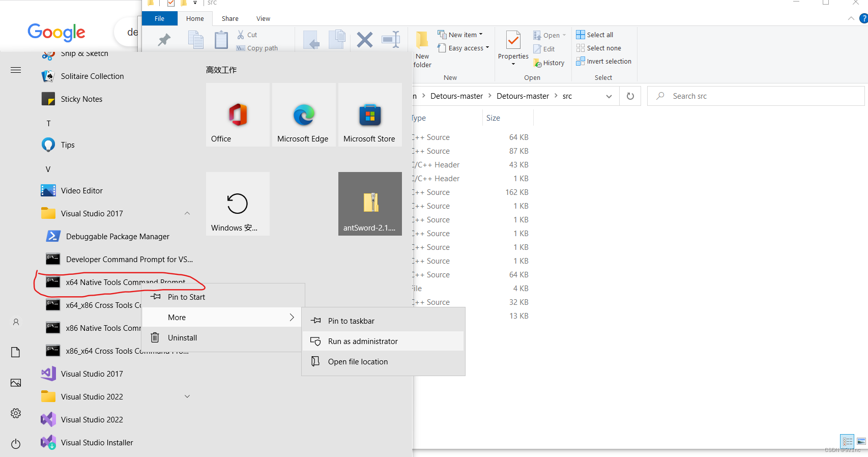The image size is (868, 457).
Task: Open Settings gear in Start sidebar
Action: click(16, 413)
